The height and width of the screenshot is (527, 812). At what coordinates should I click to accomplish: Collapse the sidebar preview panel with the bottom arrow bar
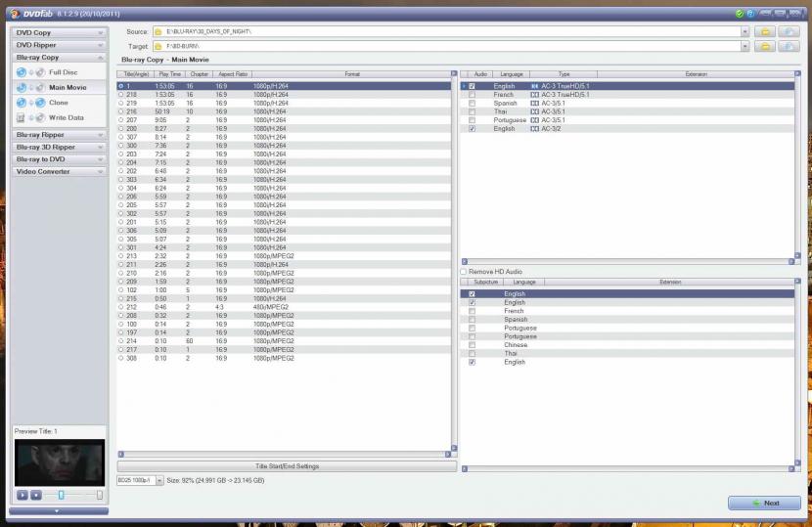[59, 511]
